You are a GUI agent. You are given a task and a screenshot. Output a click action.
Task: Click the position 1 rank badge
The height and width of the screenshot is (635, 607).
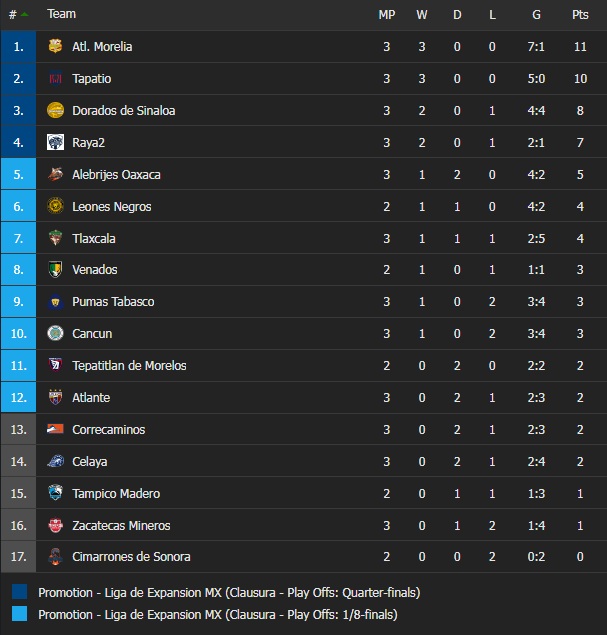(18, 46)
